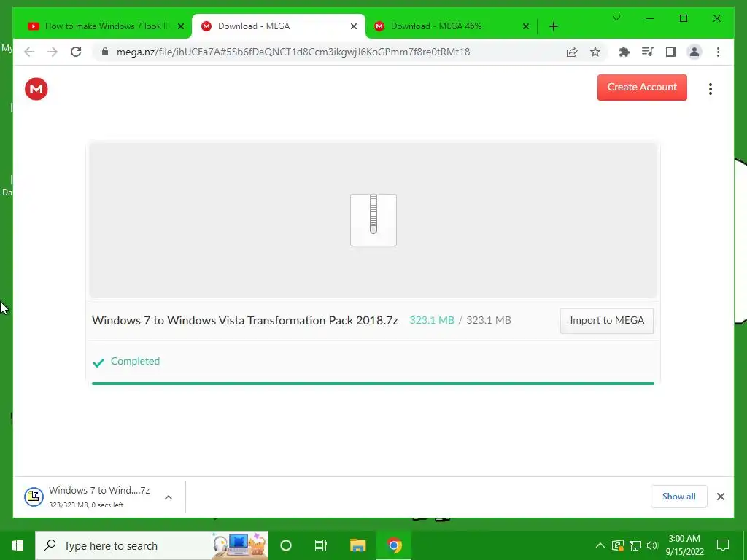Click the taskbar search box

tap(152, 545)
